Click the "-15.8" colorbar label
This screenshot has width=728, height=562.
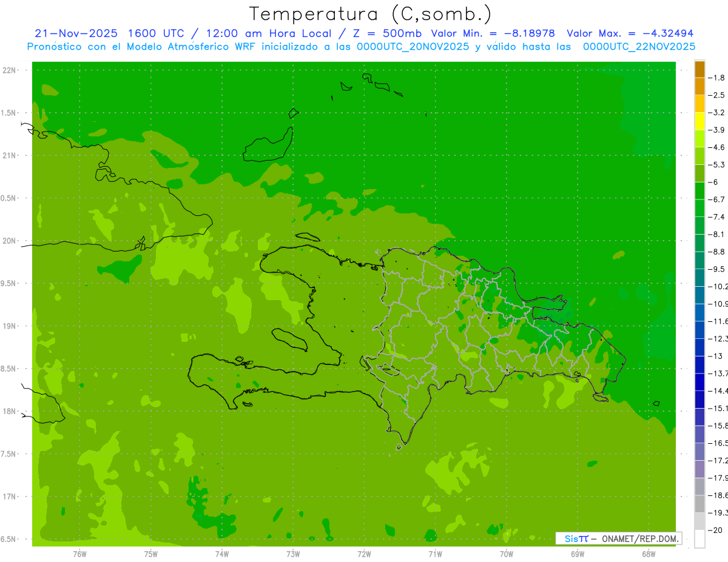pos(718,426)
